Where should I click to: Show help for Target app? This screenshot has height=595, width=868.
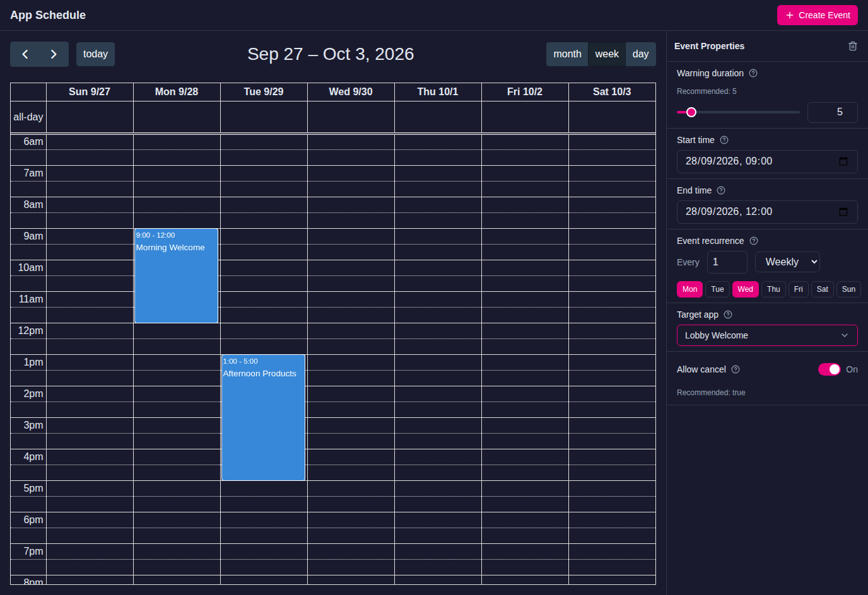(x=728, y=315)
